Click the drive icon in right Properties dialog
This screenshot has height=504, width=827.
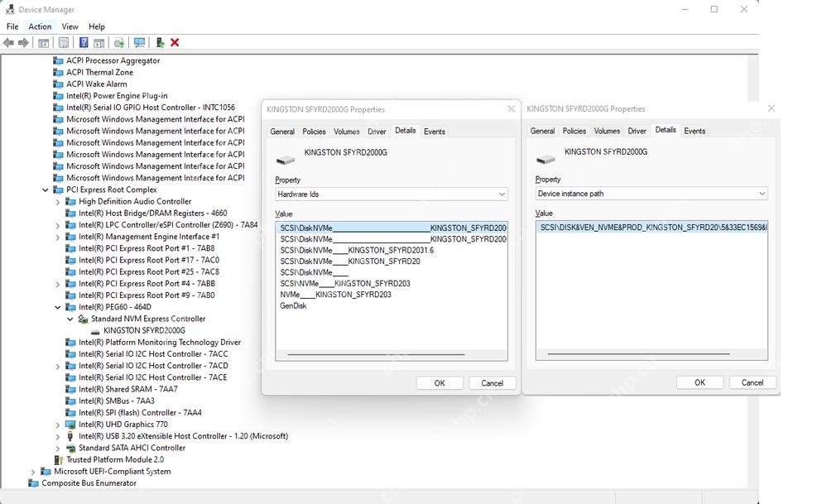click(546, 159)
